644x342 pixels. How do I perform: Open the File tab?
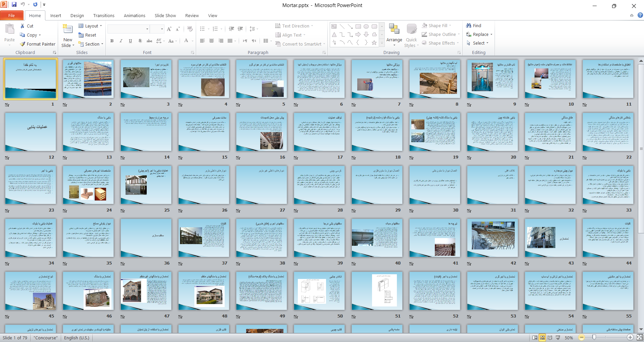[12, 15]
